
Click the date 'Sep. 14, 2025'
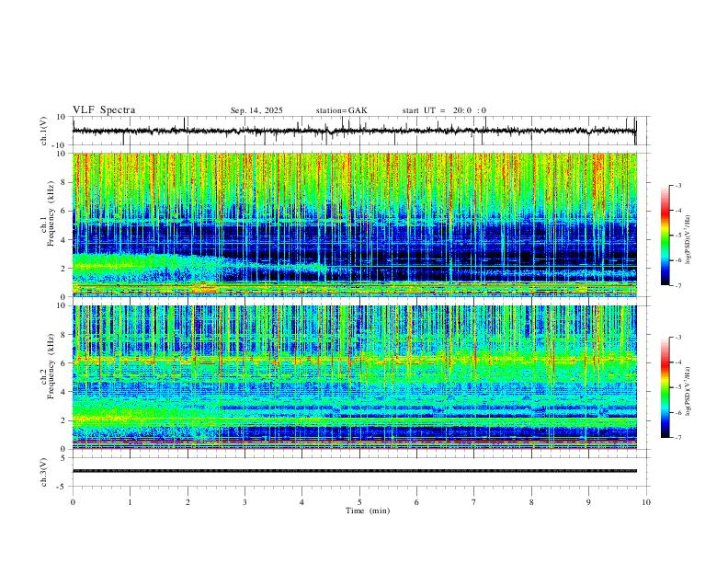[256, 110]
